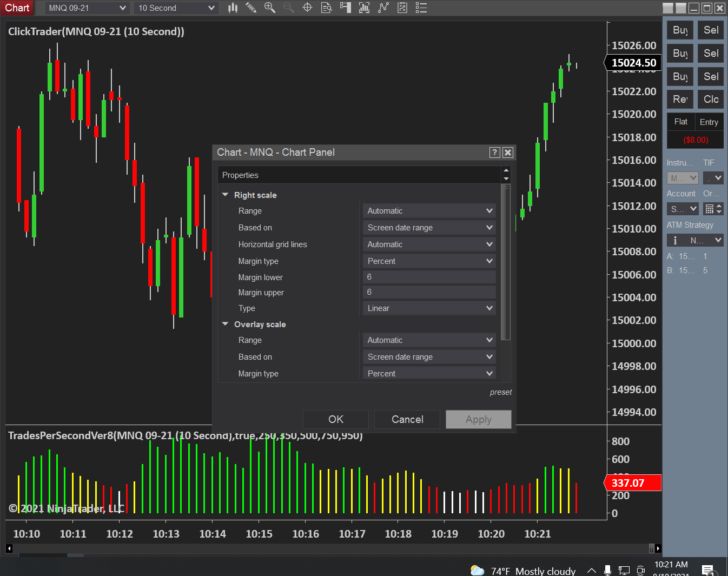Select the Zoom Out magnifier tool
This screenshot has height=576, width=728.
288,8
